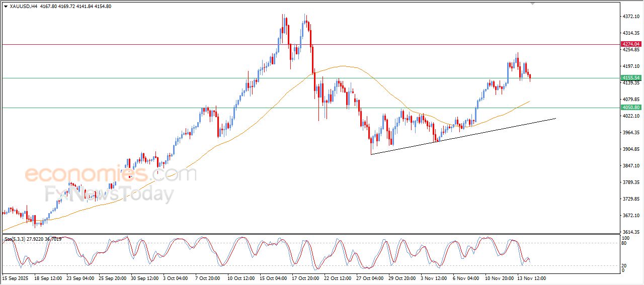Click the 17 Oct 20:00 time label
This screenshot has width=644, height=285.
pos(306,277)
